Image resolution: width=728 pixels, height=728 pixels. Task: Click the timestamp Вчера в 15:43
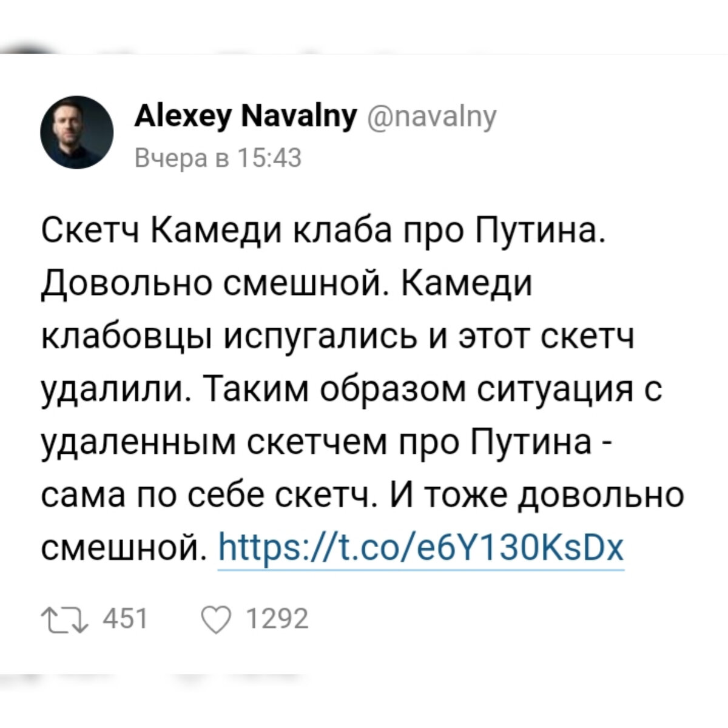(220, 157)
